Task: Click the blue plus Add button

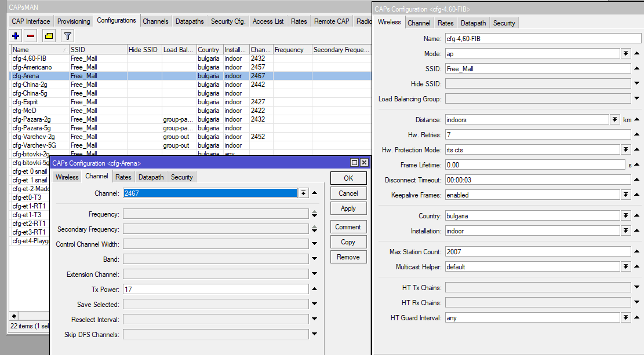Action: [x=16, y=36]
